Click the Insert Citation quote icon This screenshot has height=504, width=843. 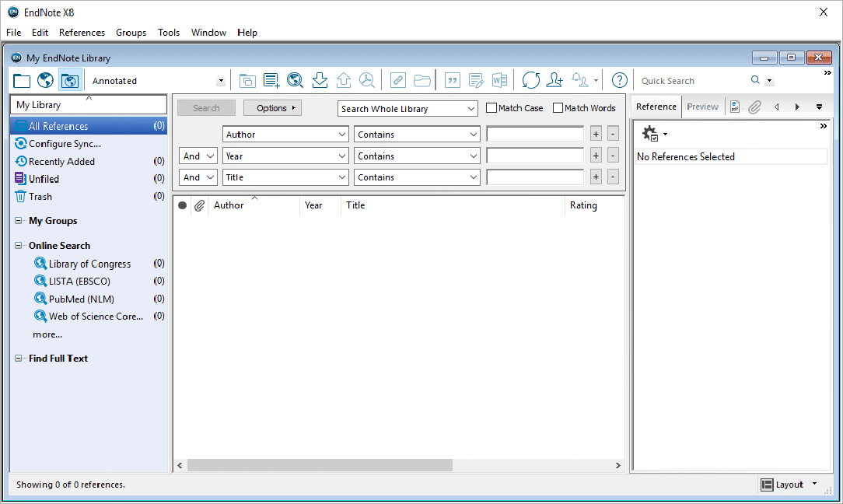point(452,80)
